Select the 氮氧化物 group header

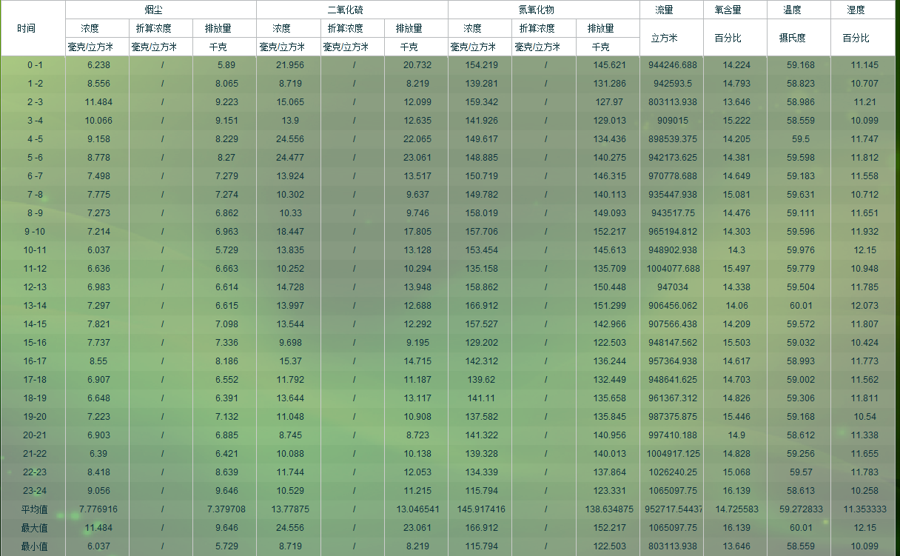[543, 9]
